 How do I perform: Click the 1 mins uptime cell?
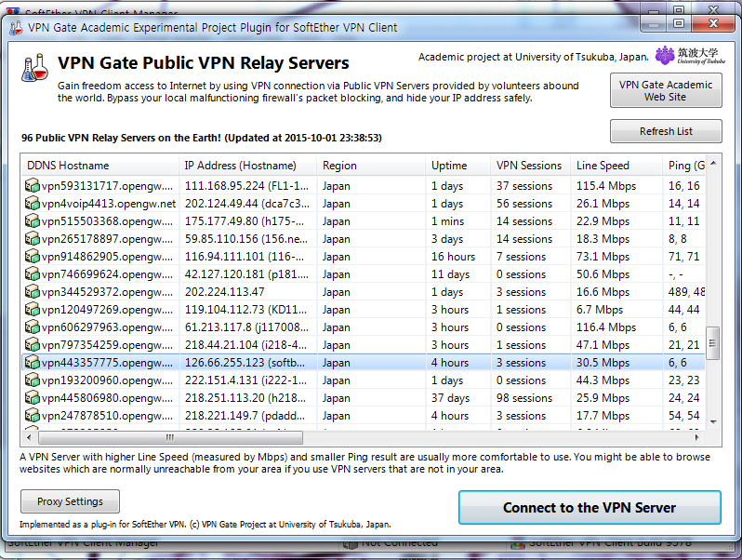tap(447, 221)
